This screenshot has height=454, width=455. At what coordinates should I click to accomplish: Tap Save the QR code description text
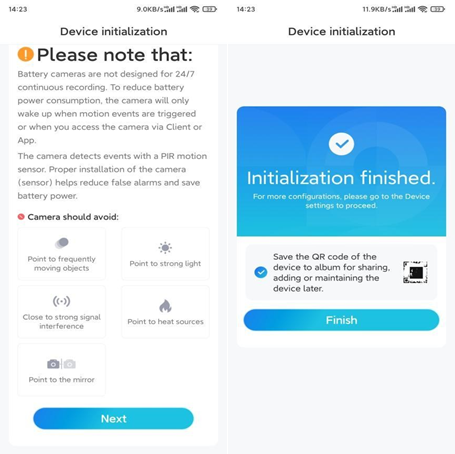point(331,272)
